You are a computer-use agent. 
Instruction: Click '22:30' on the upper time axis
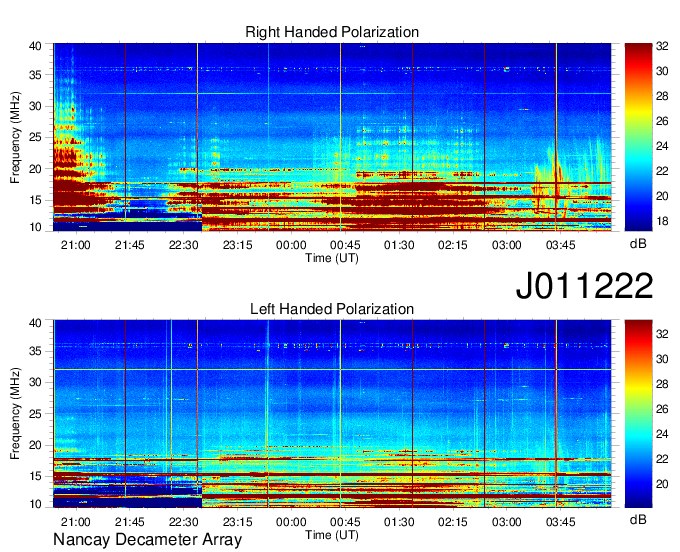183,245
